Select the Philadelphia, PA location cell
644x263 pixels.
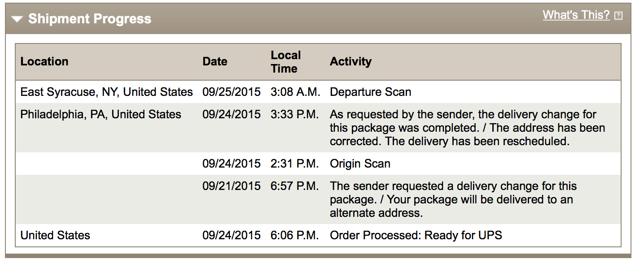tap(101, 115)
